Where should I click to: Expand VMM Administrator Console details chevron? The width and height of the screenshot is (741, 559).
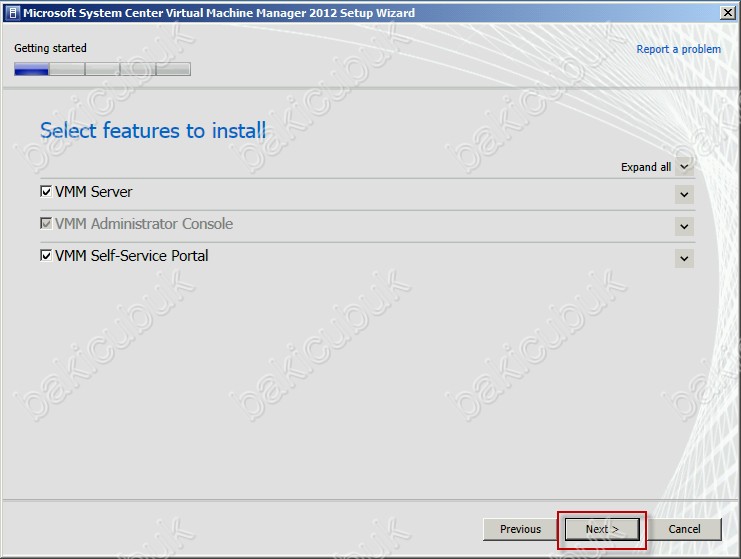pos(684,226)
